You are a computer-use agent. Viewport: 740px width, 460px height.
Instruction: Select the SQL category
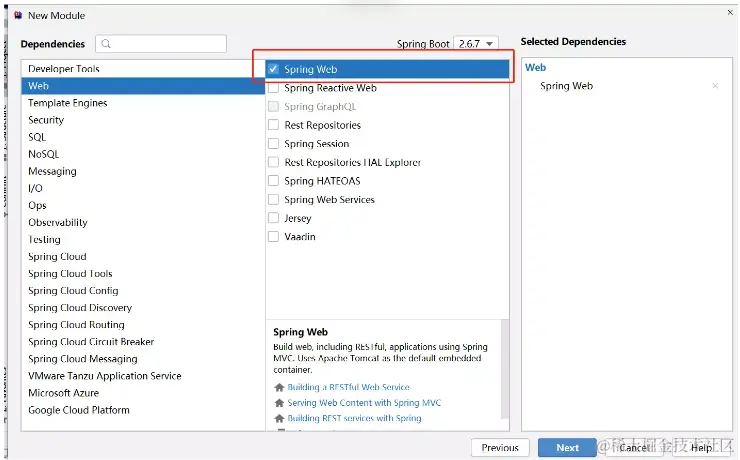pyautogui.click(x=143, y=137)
